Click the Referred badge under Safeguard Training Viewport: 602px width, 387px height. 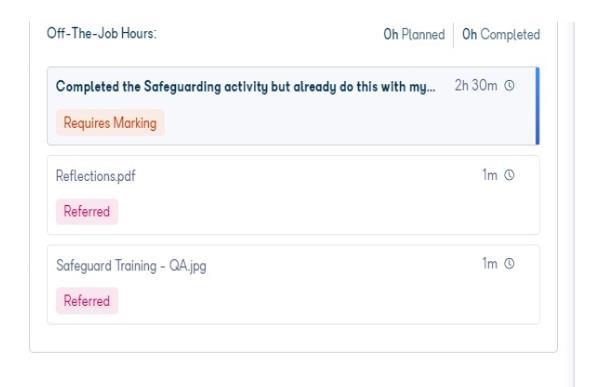87,301
